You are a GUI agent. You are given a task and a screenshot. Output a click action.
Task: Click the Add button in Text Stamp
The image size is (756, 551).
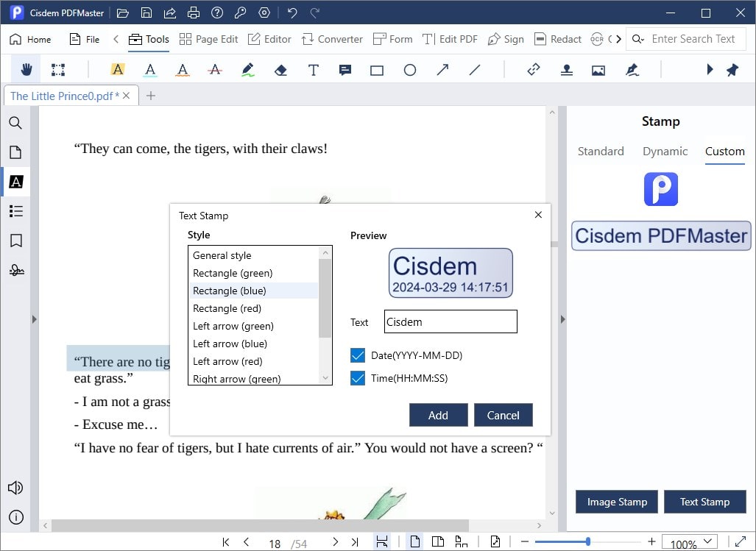pos(438,415)
